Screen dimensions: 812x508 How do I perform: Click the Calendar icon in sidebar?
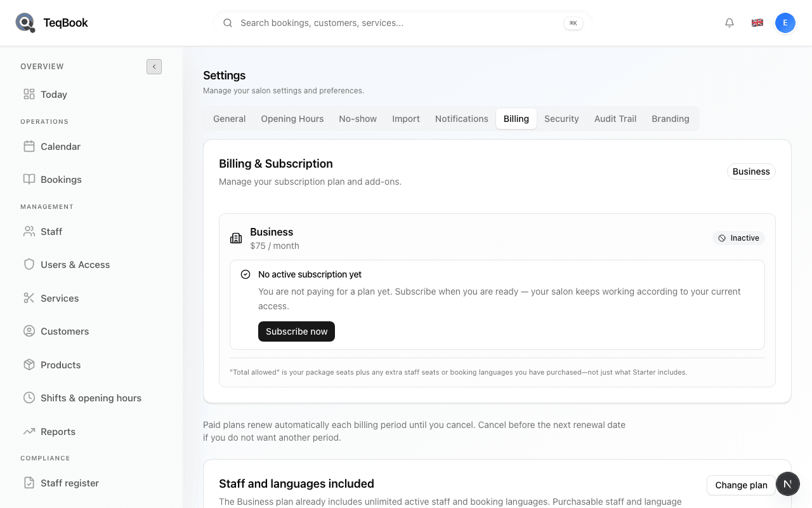[x=29, y=147]
